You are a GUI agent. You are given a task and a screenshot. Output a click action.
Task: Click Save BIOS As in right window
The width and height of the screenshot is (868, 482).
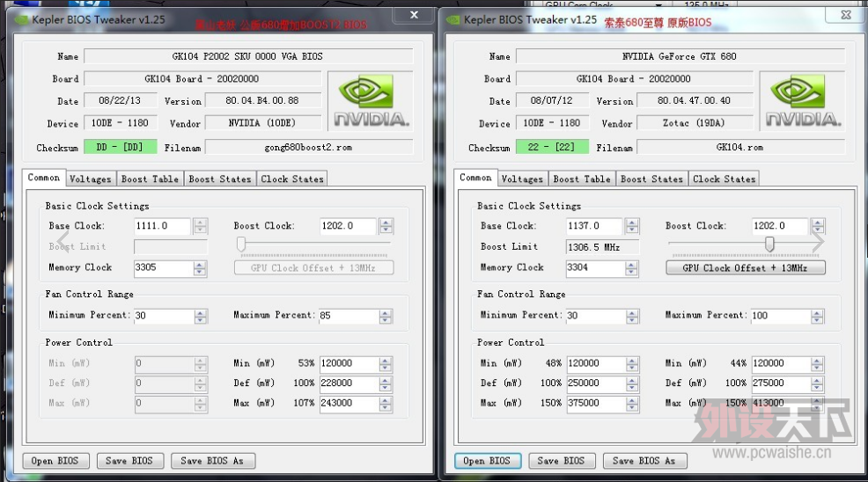pos(644,460)
